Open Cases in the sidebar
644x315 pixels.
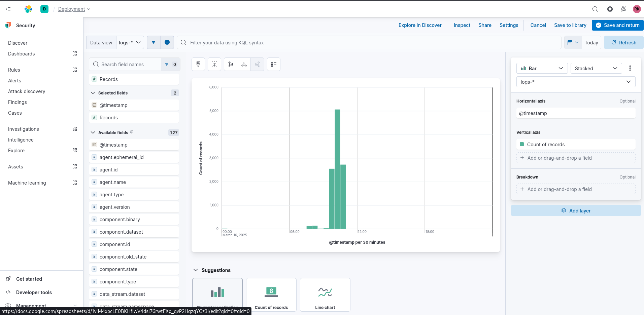tap(15, 113)
